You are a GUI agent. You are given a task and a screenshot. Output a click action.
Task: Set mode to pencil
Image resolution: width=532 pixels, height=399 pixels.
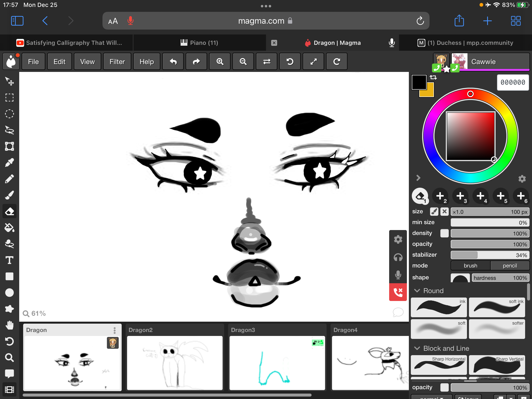510,266
